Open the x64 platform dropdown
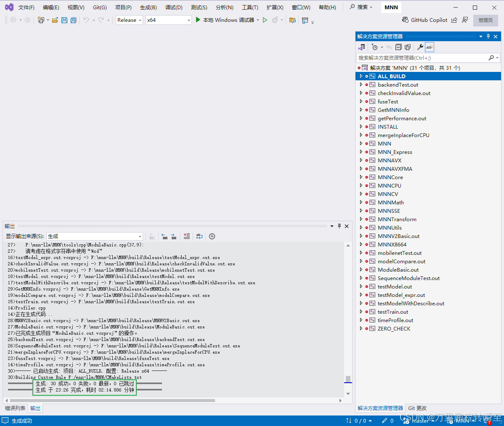The width and height of the screenshot is (504, 426). pyautogui.click(x=168, y=20)
